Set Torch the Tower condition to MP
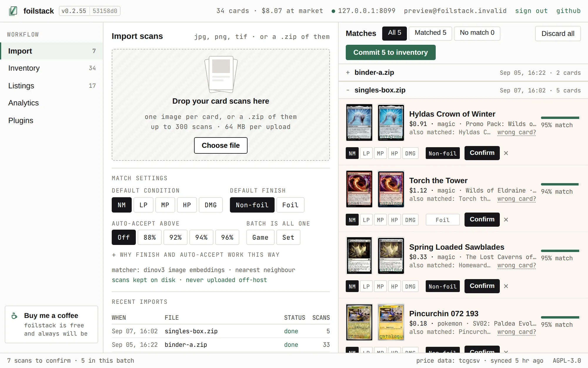 [380, 220]
